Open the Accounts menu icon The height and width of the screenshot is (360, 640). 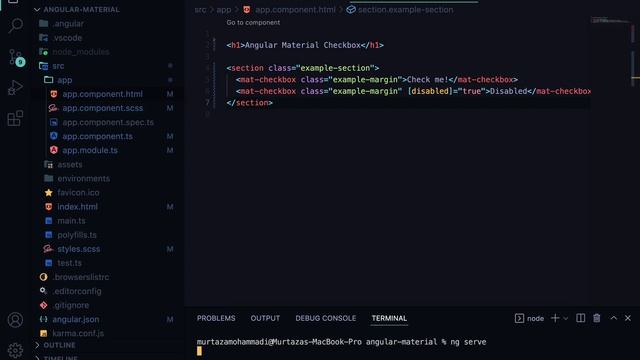(x=16, y=320)
